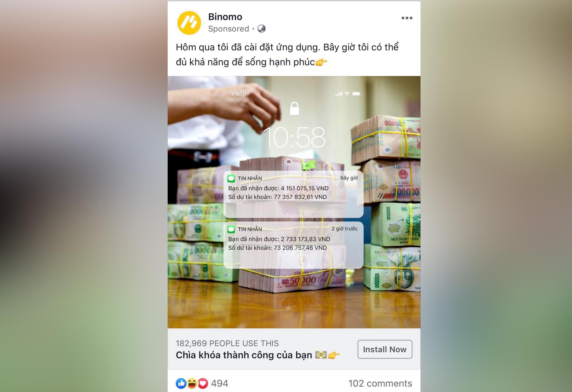The width and height of the screenshot is (572, 392).
Task: Click the '2 giờ trước' message notification
Action: pos(293,245)
